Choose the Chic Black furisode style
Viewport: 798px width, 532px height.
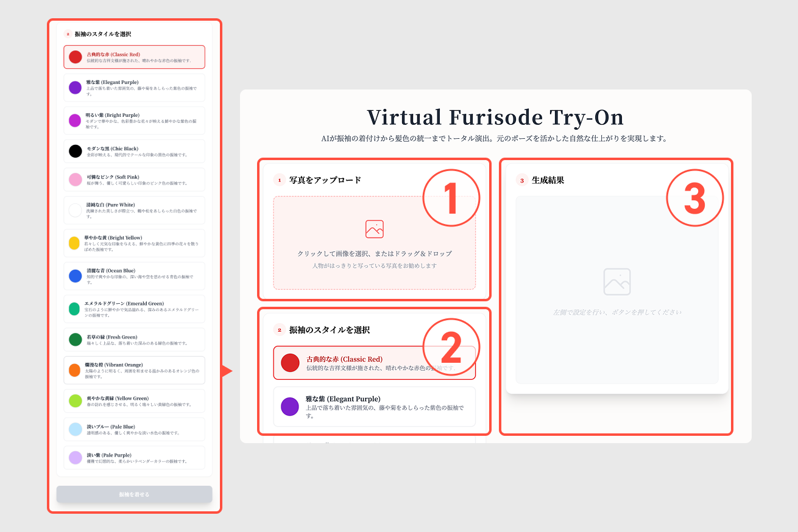(134, 151)
